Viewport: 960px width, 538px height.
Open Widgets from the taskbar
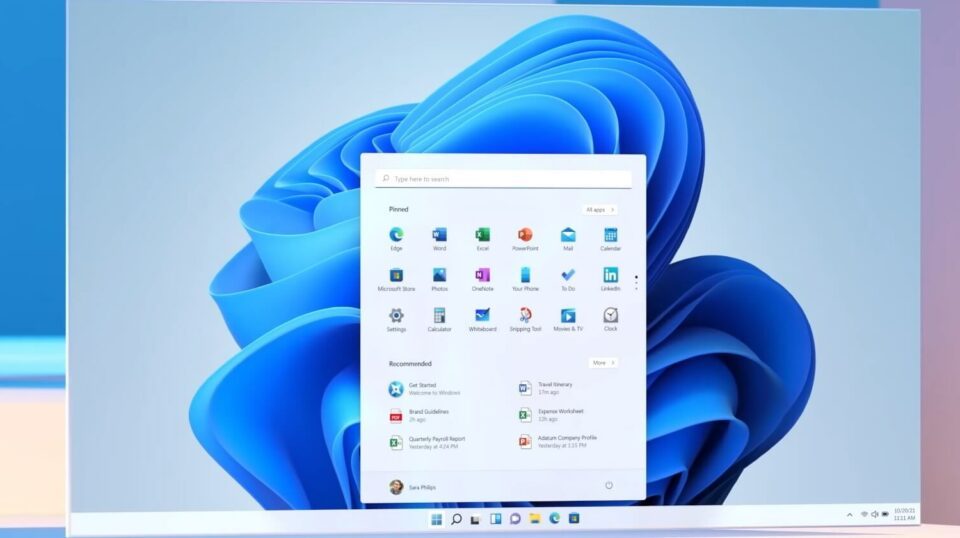coord(495,519)
